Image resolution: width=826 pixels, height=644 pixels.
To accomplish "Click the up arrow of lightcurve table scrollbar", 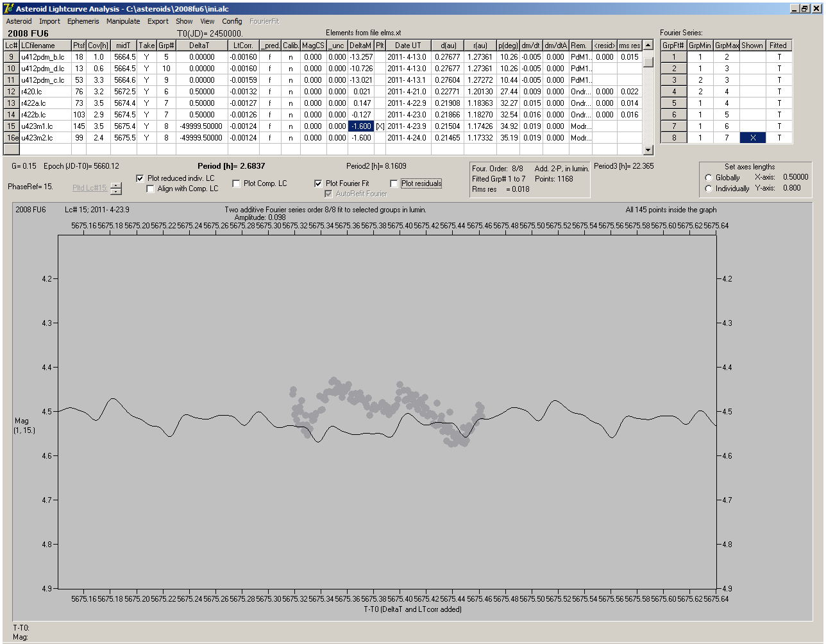I will [648, 46].
